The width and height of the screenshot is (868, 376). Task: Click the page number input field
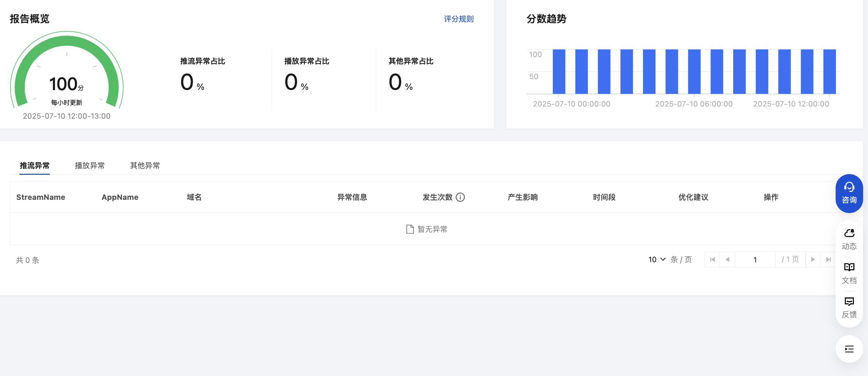(x=755, y=260)
